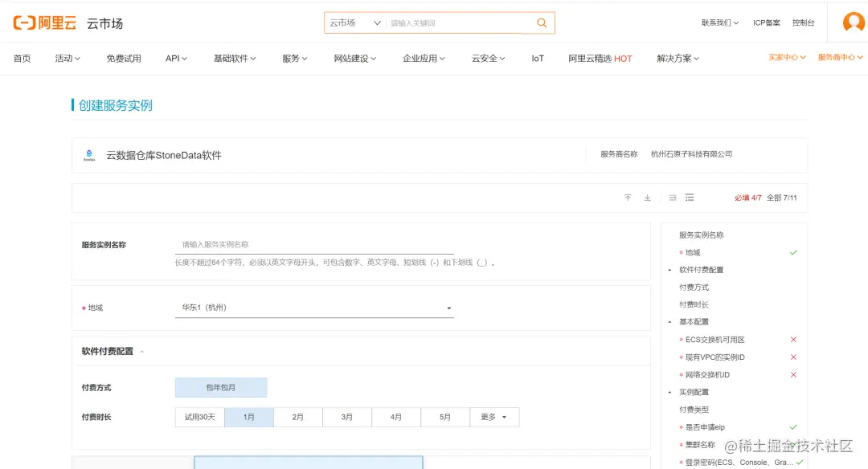The height and width of the screenshot is (469, 868).
Task: Click the orange search magnifier icon
Action: pos(542,22)
